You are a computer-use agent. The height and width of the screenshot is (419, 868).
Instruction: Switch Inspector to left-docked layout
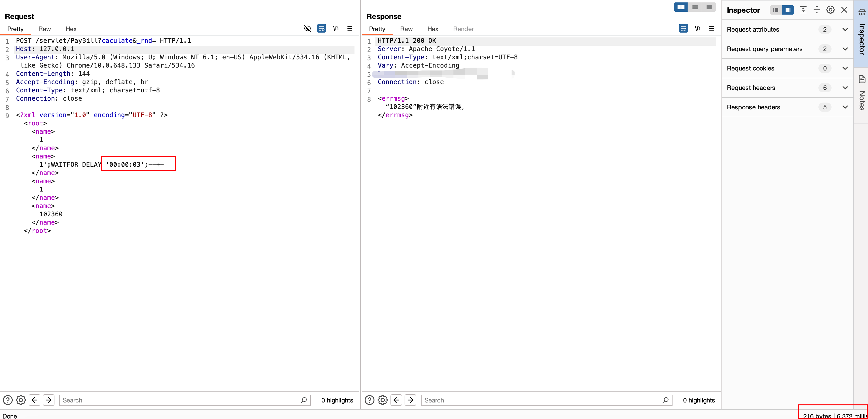(x=776, y=10)
